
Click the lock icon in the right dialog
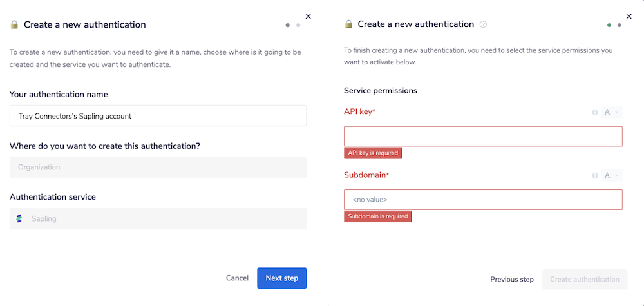point(348,24)
